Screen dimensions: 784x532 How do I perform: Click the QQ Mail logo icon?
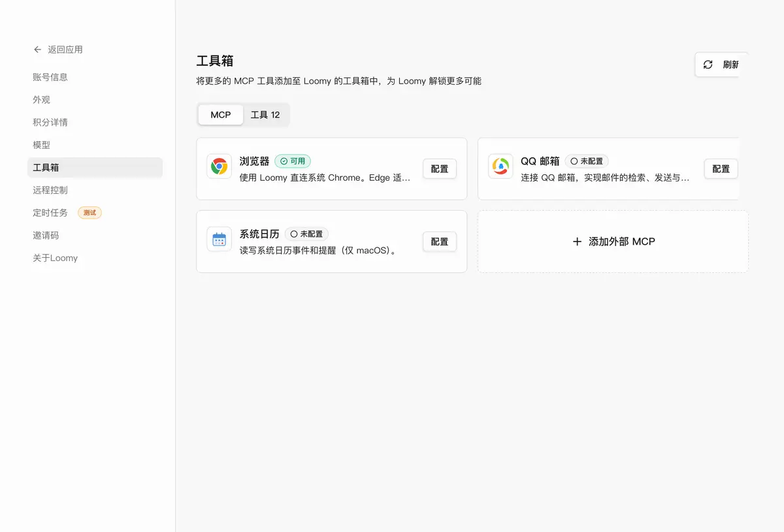coord(500,166)
